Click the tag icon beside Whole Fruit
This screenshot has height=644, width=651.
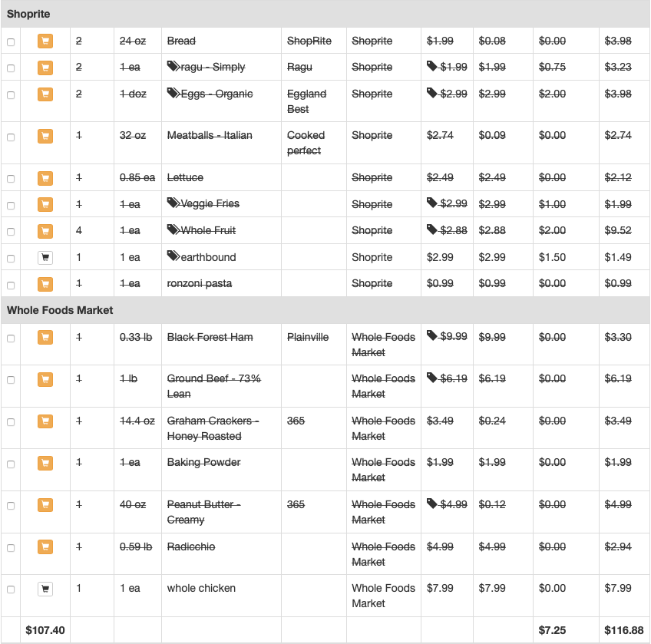pyautogui.click(x=173, y=230)
